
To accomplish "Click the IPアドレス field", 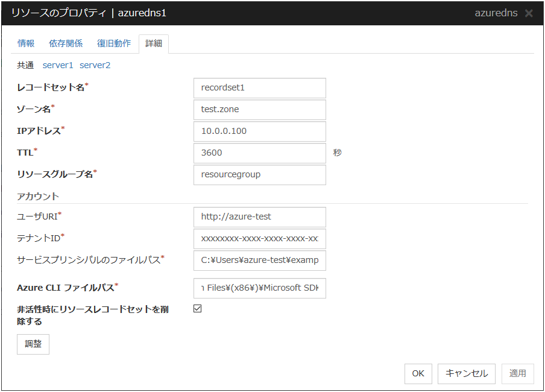I will 259,131.
